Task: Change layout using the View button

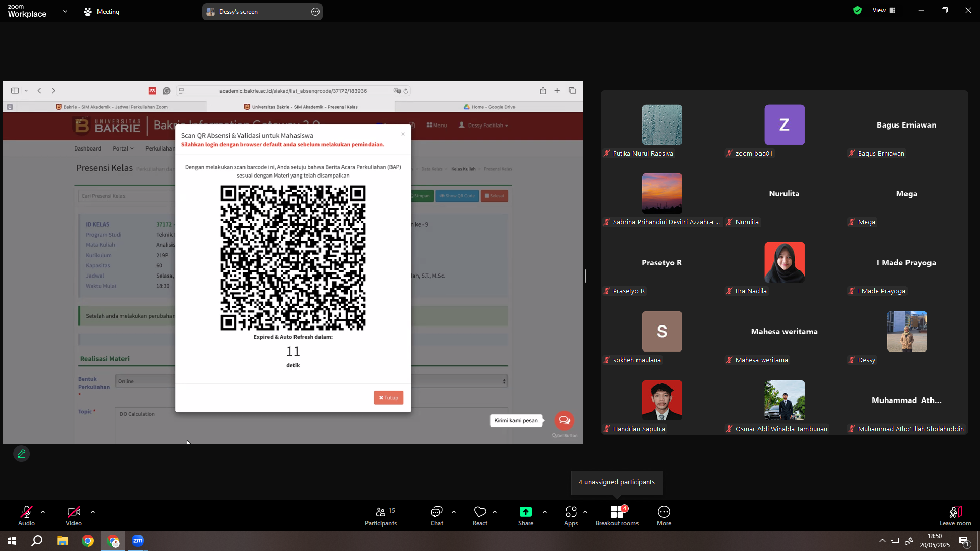Action: point(884,10)
